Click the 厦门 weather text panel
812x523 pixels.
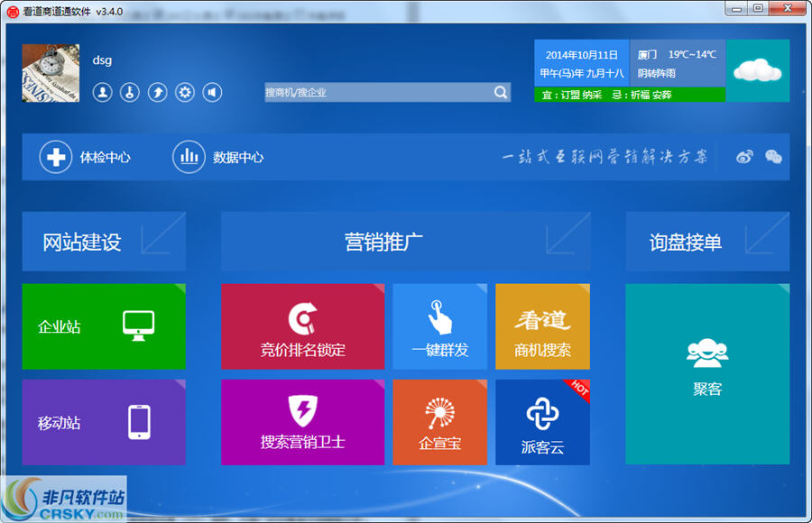678,63
